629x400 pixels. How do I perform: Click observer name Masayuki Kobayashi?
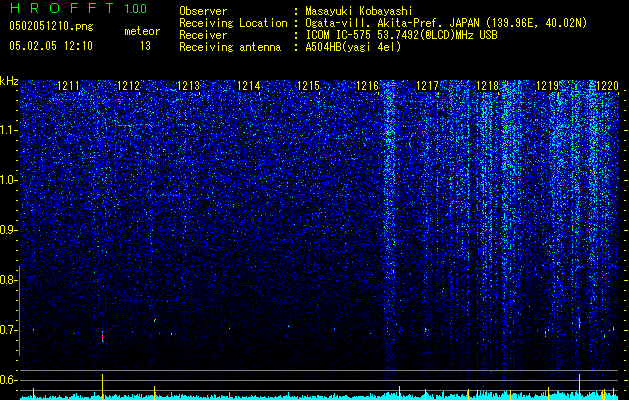tap(359, 11)
